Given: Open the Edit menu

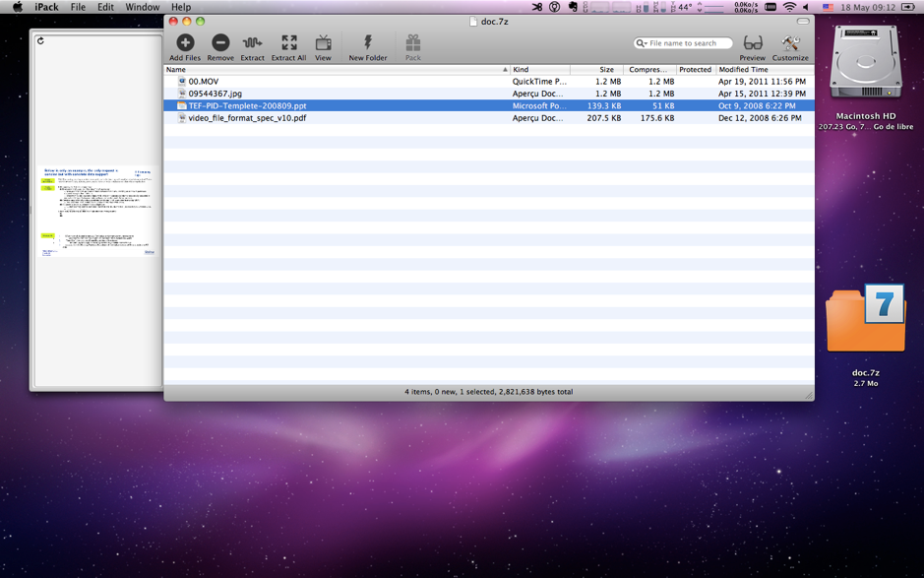Looking at the screenshot, I should pos(105,7).
